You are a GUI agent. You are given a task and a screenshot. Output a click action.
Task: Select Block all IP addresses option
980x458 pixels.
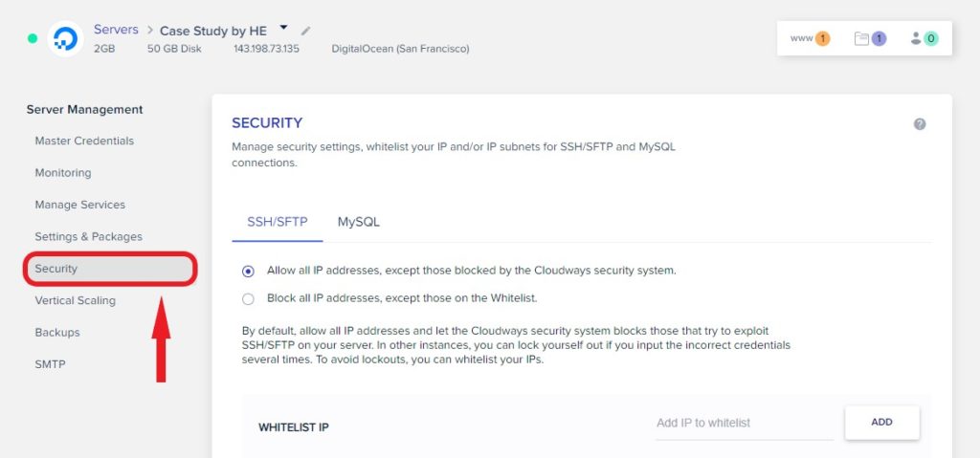(248, 298)
